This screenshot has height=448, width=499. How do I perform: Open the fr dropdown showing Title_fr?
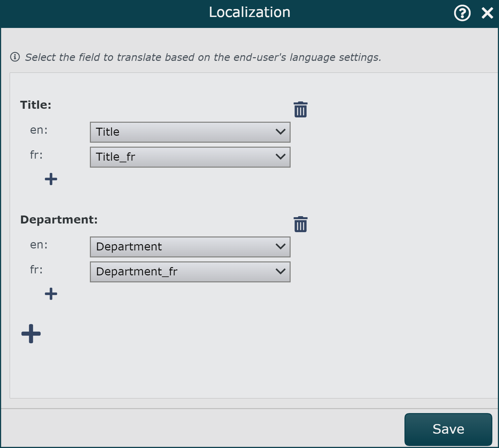coord(190,157)
